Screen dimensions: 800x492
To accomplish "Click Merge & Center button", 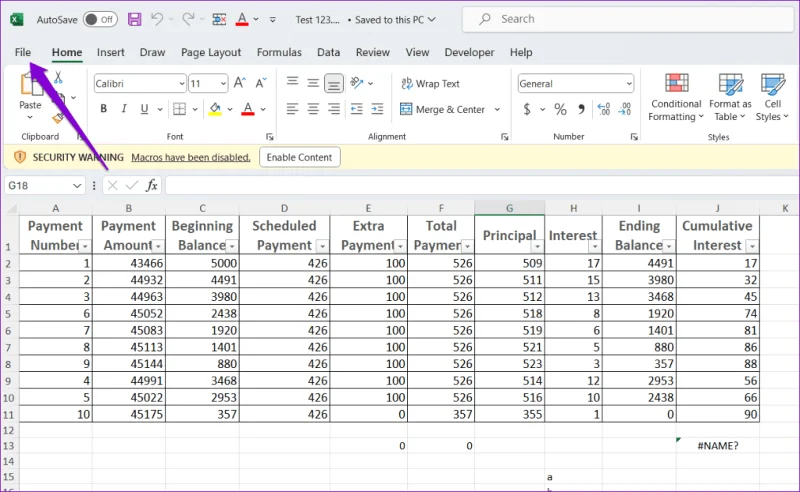I will tap(442, 109).
